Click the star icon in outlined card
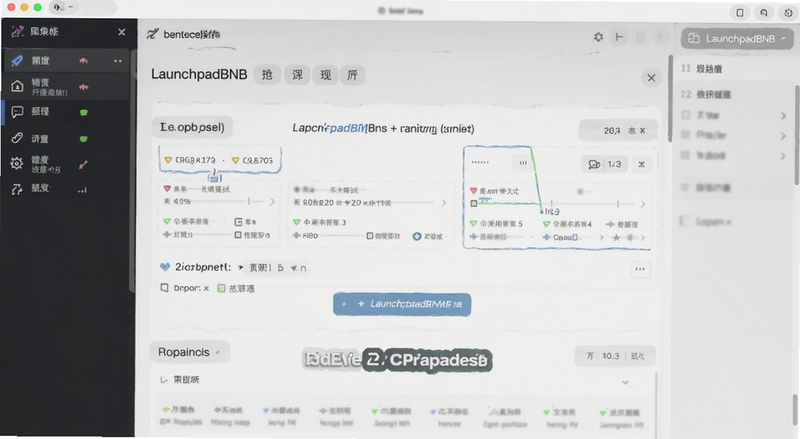 [616, 237]
